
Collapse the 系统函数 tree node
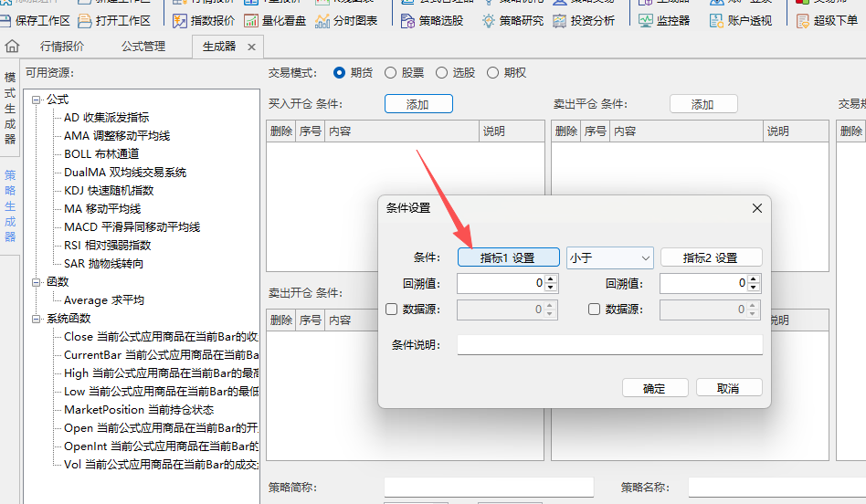coord(37,319)
